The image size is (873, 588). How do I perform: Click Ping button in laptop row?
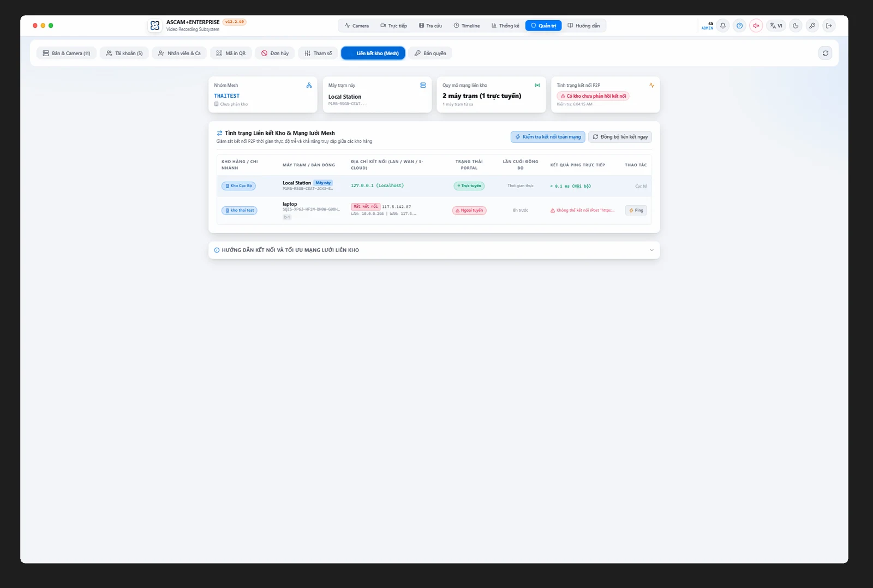(636, 211)
